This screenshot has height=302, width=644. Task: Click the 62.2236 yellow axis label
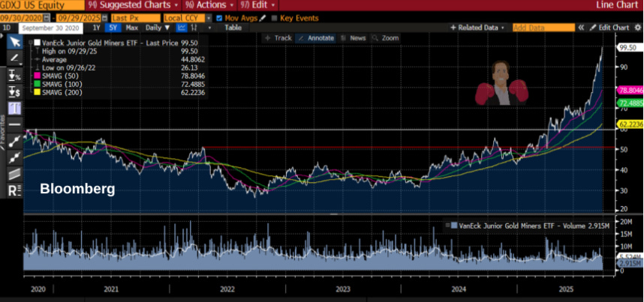click(x=630, y=124)
